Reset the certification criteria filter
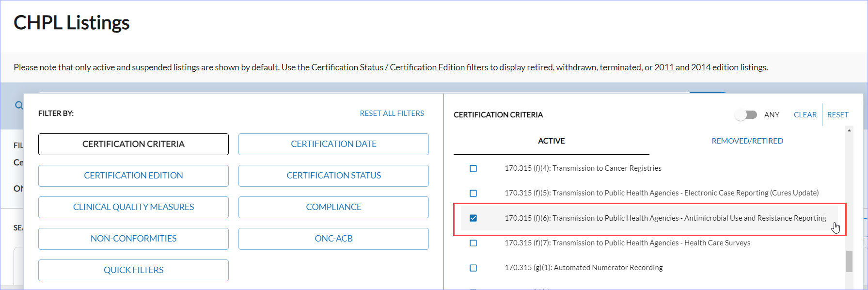Viewport: 868px width, 290px height. click(837, 115)
